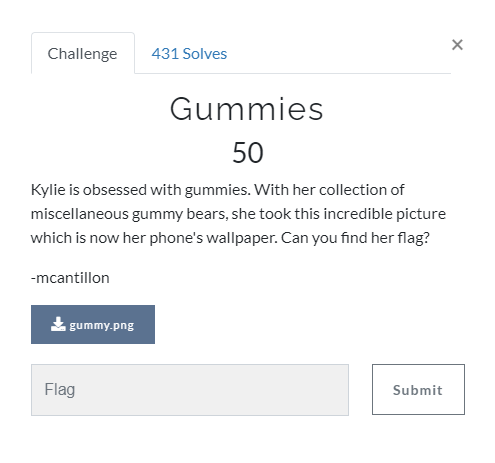Click the download icon on gummy.png button
Image resolution: width=495 pixels, height=463 pixels.
click(x=58, y=324)
